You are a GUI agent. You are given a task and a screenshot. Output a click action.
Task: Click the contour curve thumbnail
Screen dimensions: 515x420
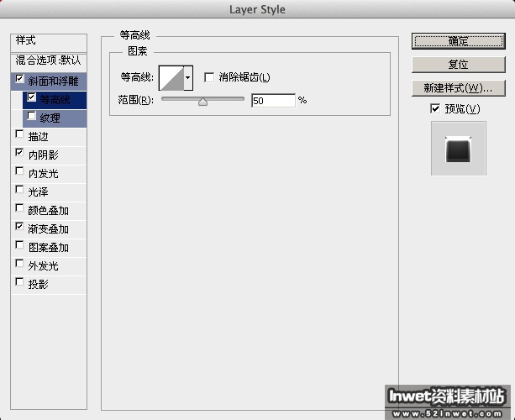(171, 78)
